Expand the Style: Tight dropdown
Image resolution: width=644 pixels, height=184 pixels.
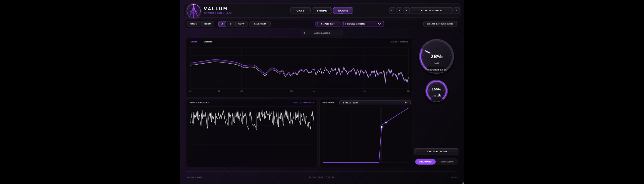click(375, 103)
